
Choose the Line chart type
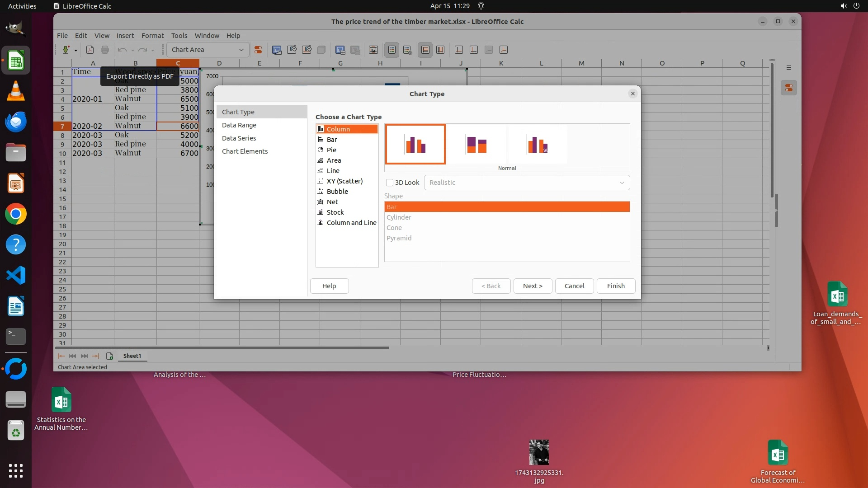tap(333, 171)
